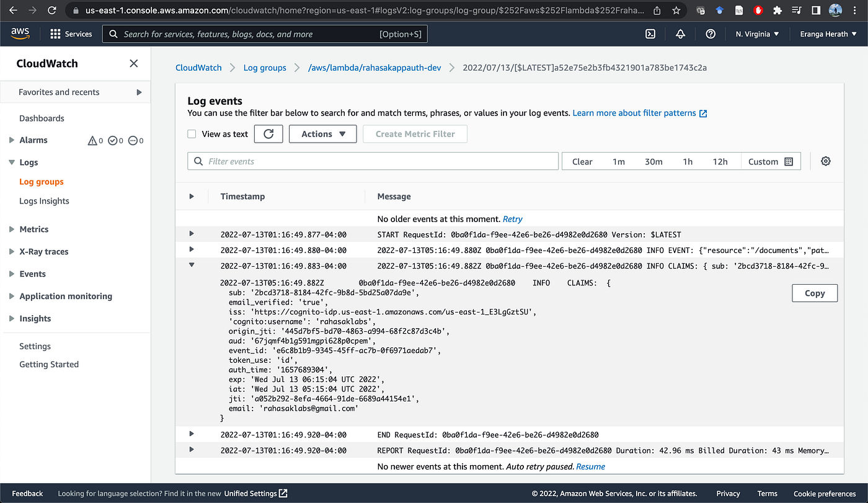Open the Services grid menu
Viewport: 868px width, 503px height.
point(71,34)
